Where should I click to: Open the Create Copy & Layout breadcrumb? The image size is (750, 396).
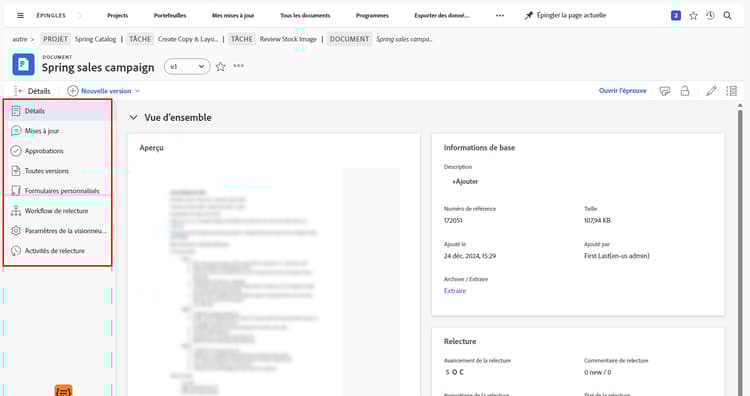(188, 39)
